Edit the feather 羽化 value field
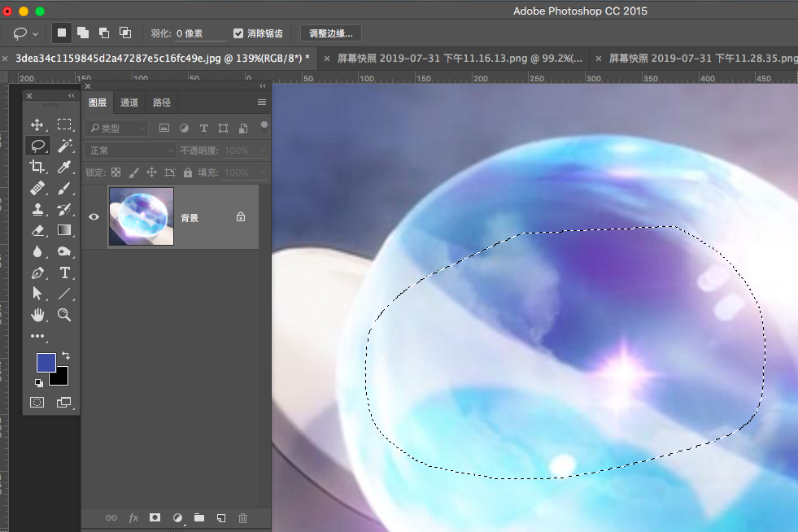798x532 pixels. point(201,33)
